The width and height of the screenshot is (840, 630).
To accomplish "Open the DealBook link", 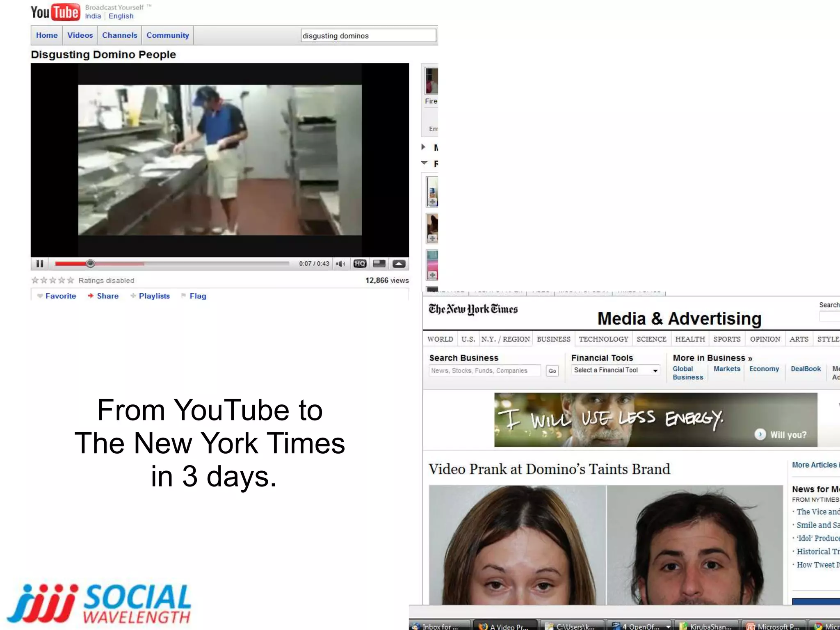I will pos(806,369).
